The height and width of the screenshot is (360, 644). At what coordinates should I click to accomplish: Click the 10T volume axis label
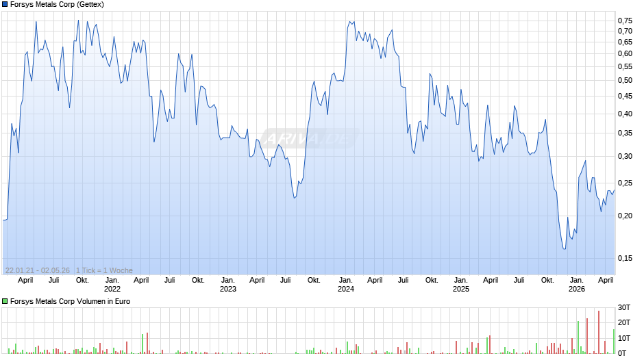(x=624, y=338)
